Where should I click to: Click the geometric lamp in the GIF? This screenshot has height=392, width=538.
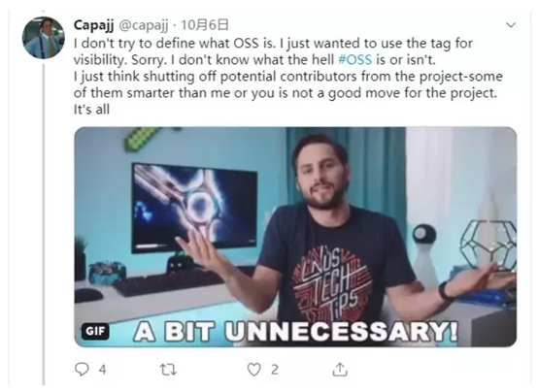488,245
